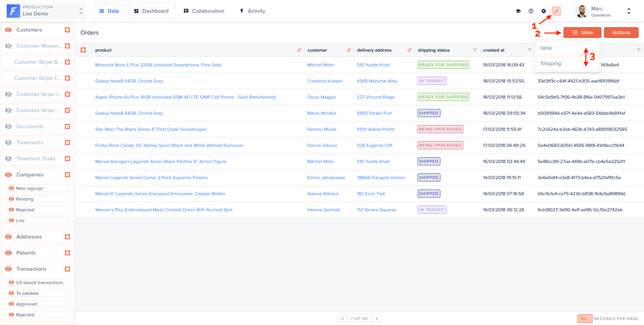Viewport: 644px width, 325px height.
Task: Click the help question mark icon
Action: coord(531,11)
